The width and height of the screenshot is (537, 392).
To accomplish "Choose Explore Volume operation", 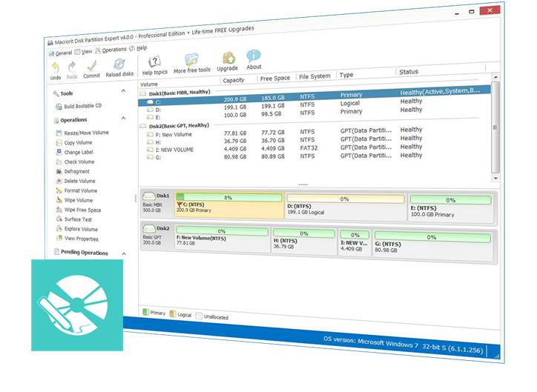I will [x=76, y=229].
